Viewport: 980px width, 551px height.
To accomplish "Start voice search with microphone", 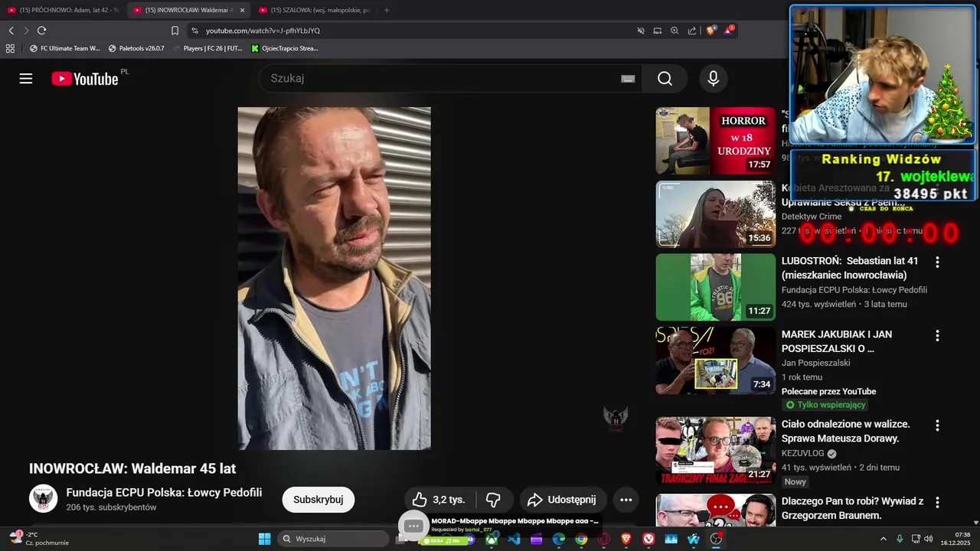I will pyautogui.click(x=714, y=79).
